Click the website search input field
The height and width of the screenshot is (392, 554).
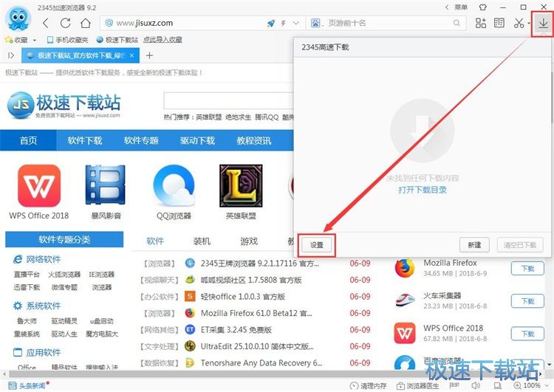228,101
